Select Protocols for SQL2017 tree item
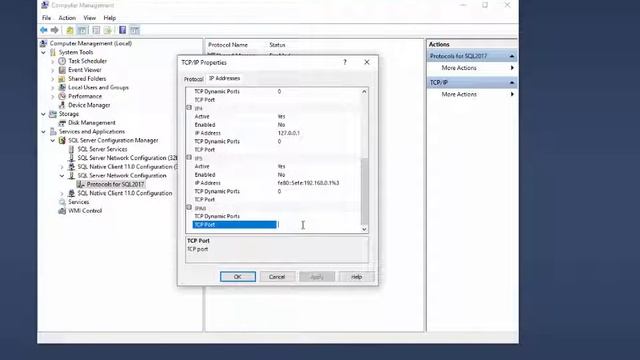The height and width of the screenshot is (360, 640). pos(115,184)
